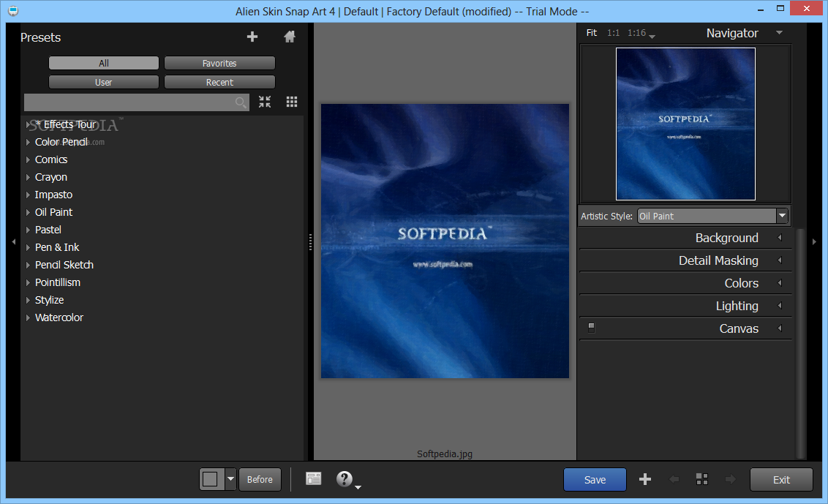The height and width of the screenshot is (504, 828).
Task: Open the help question mark icon
Action: pyautogui.click(x=345, y=478)
